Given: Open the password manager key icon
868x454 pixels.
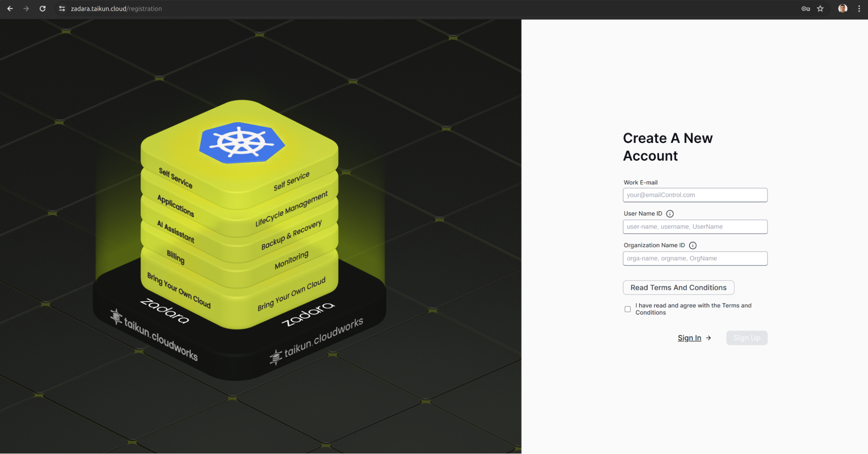Looking at the screenshot, I should (805, 9).
